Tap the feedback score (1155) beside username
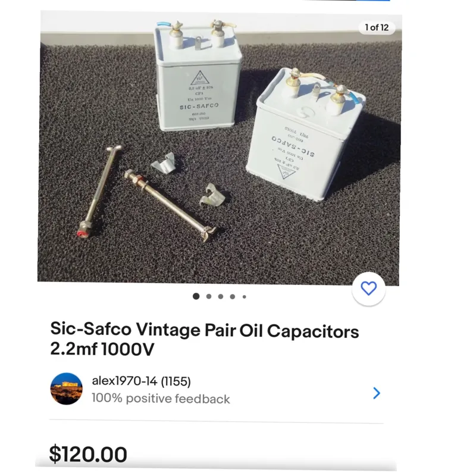Image resolution: width=476 pixels, height=476 pixels. coord(176,381)
